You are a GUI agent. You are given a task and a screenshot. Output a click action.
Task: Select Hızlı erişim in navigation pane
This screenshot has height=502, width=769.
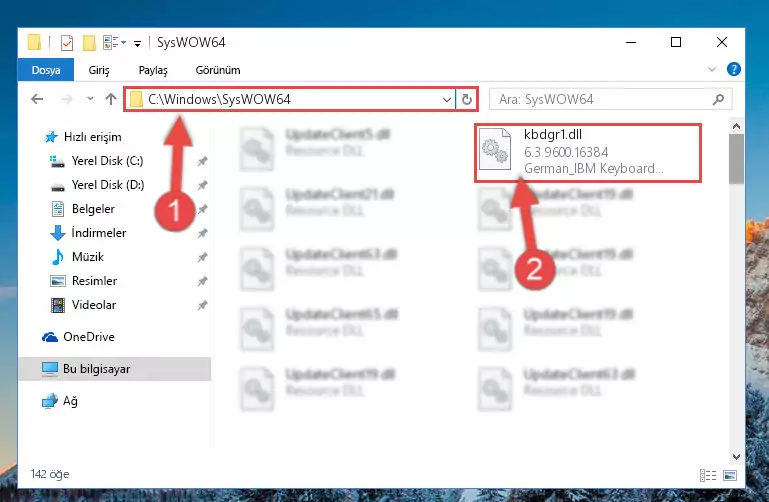coord(93,137)
